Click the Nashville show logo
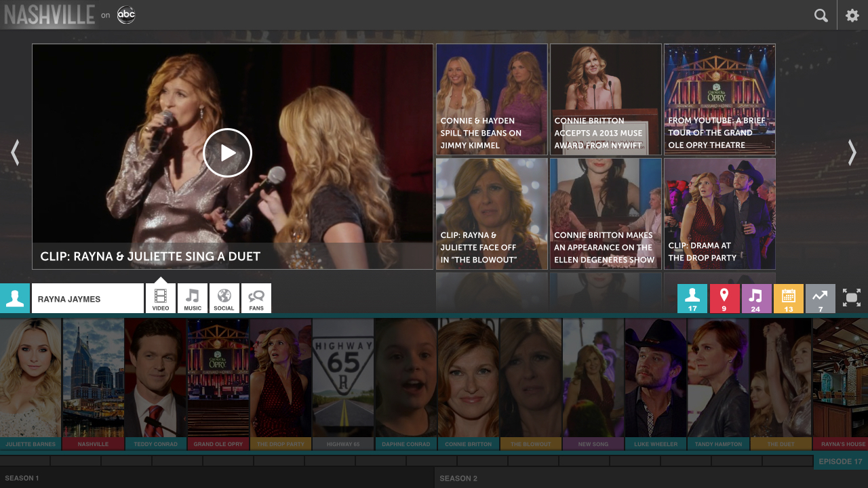 pyautogui.click(x=50, y=15)
